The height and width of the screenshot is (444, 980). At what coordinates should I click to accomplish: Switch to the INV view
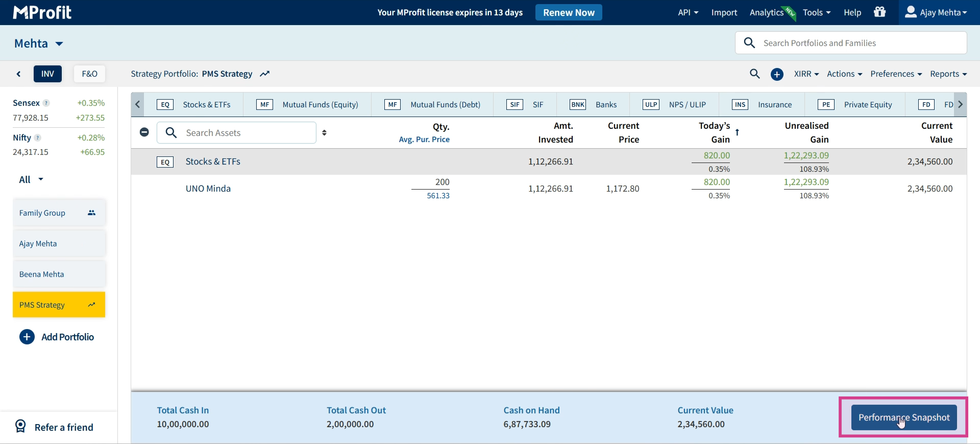point(47,74)
